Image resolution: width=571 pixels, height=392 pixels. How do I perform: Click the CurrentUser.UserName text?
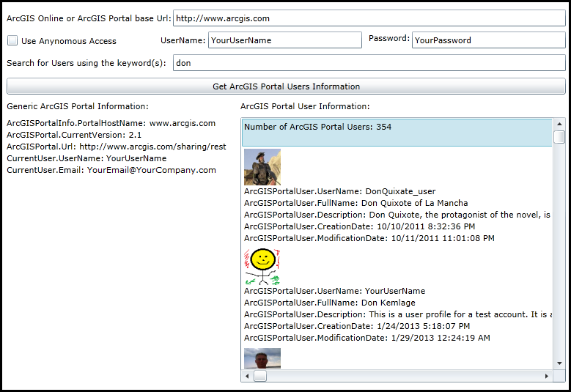(86, 158)
